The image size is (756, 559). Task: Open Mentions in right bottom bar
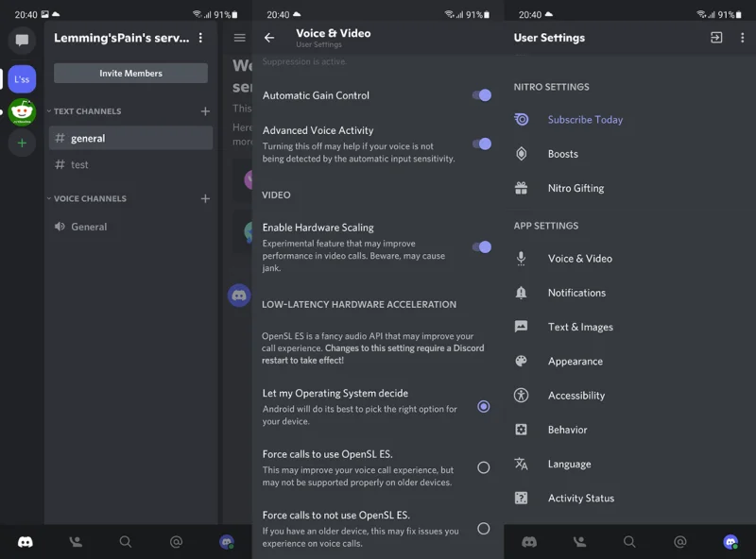[680, 542]
